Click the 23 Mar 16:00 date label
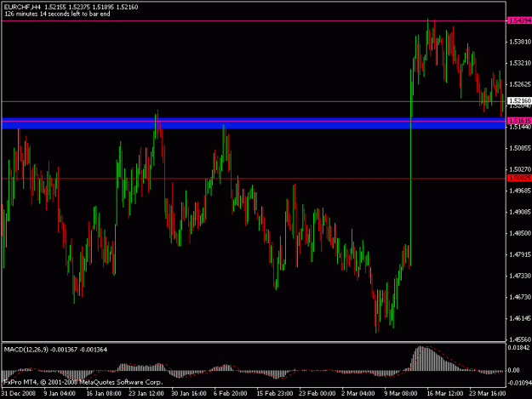Image resolution: width=532 pixels, height=399 pixels. pyautogui.click(x=487, y=393)
